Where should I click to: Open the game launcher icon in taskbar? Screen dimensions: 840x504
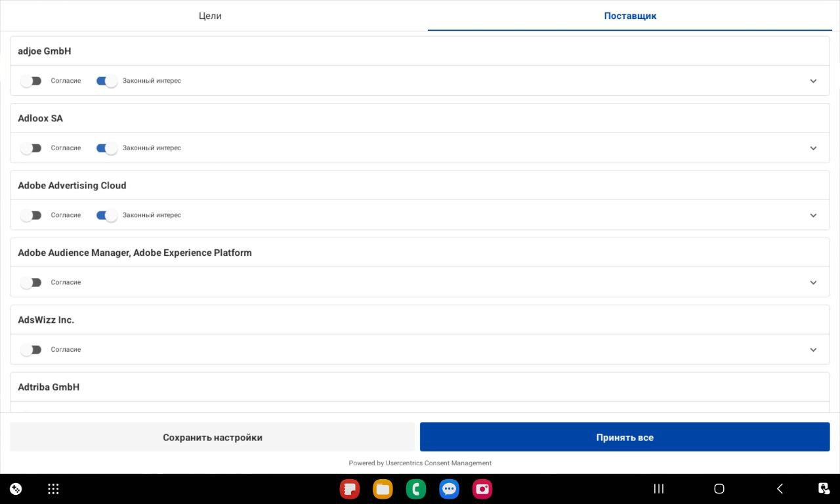[x=16, y=489]
